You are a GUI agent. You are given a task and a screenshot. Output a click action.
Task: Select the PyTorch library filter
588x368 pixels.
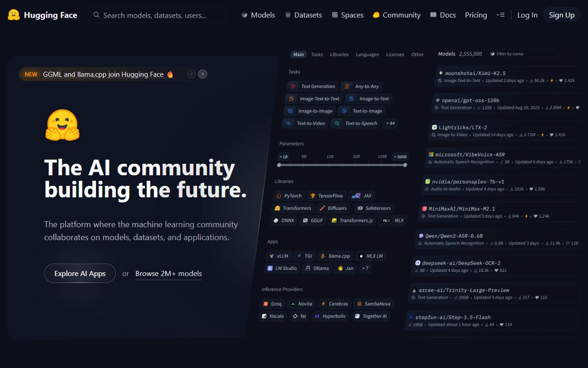pos(289,195)
